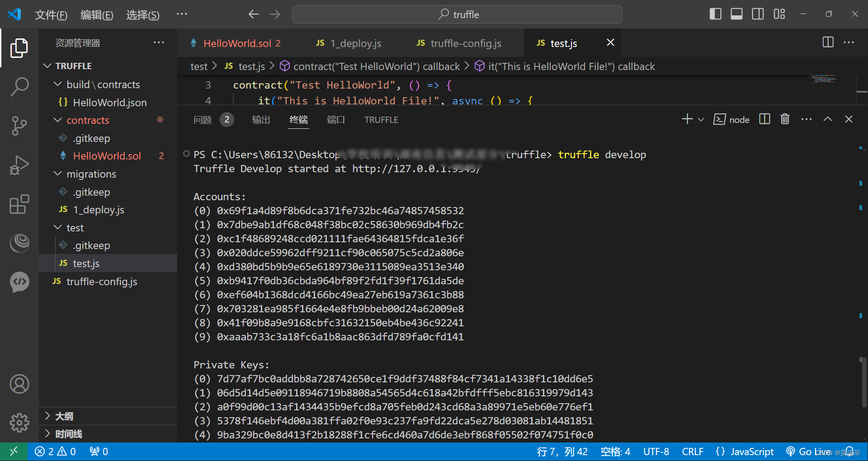The width and height of the screenshot is (868, 461).
Task: Add a new terminal with plus icon
Action: [x=687, y=119]
